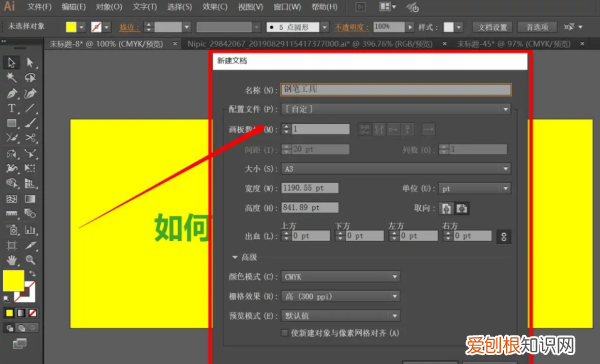Select the Slice tool
600x364 pixels.
[x=30, y=245]
